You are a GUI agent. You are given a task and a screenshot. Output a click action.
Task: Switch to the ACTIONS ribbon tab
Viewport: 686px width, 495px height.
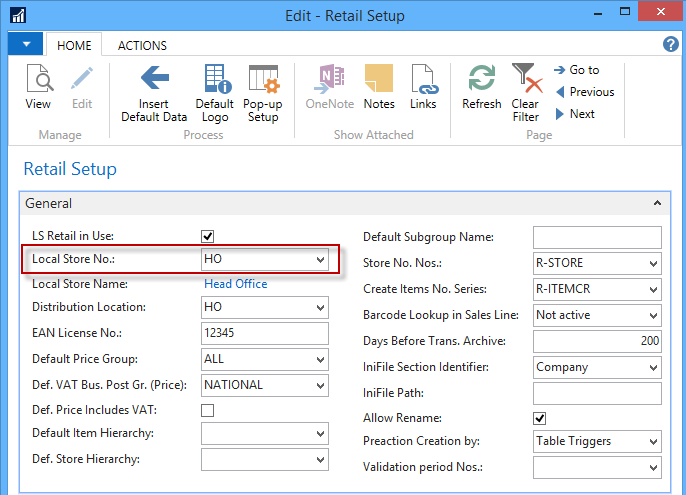[x=142, y=45]
